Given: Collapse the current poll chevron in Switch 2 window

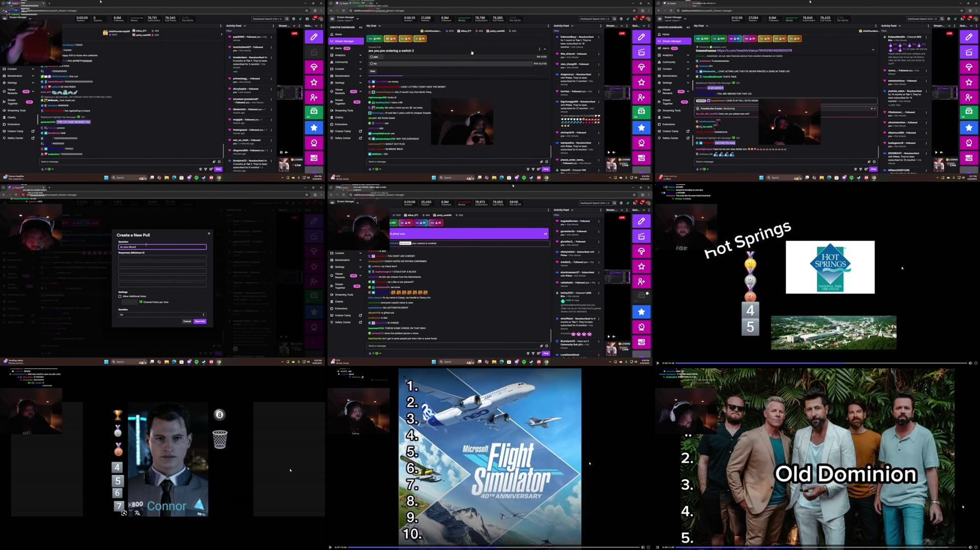Looking at the screenshot, I should point(545,49).
